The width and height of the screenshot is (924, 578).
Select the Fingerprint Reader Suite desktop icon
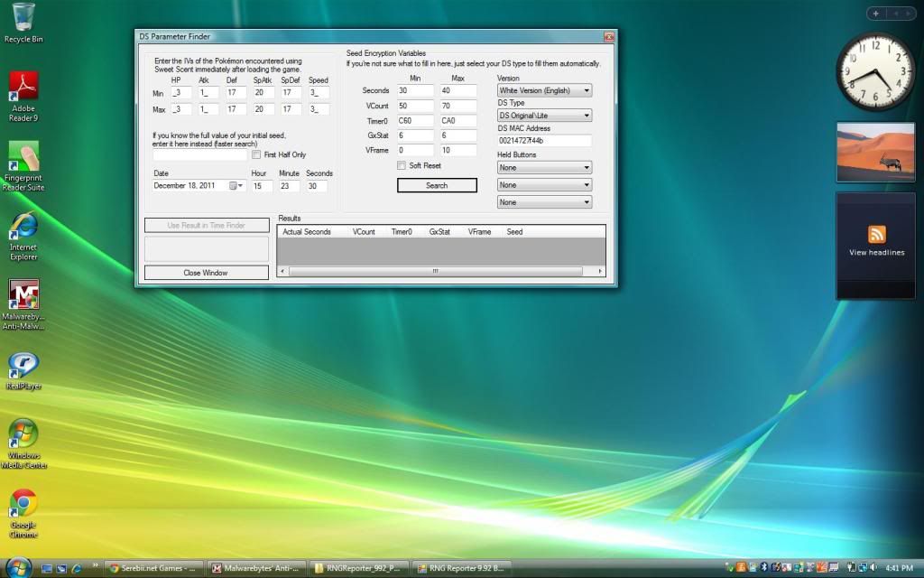pyautogui.click(x=23, y=166)
